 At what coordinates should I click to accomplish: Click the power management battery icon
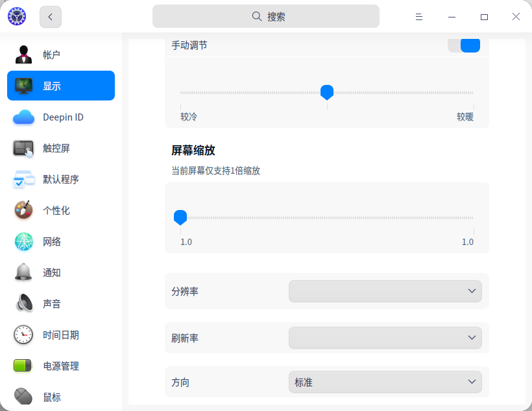tap(24, 366)
